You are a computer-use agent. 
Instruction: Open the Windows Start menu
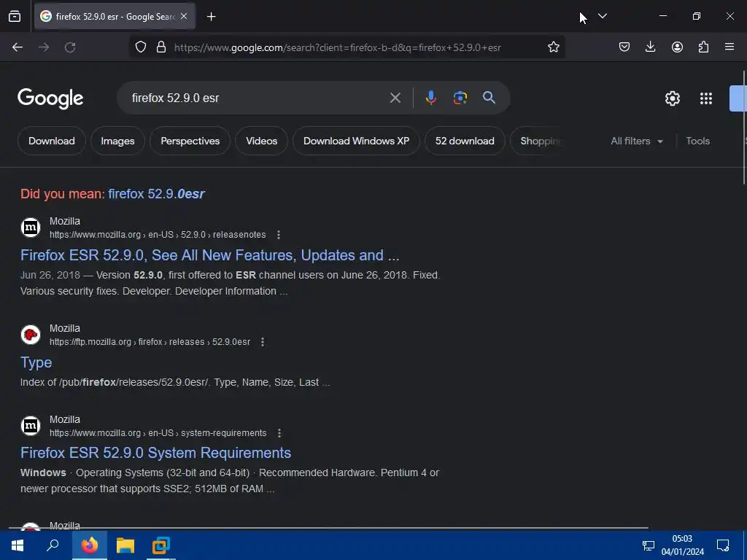(18, 545)
